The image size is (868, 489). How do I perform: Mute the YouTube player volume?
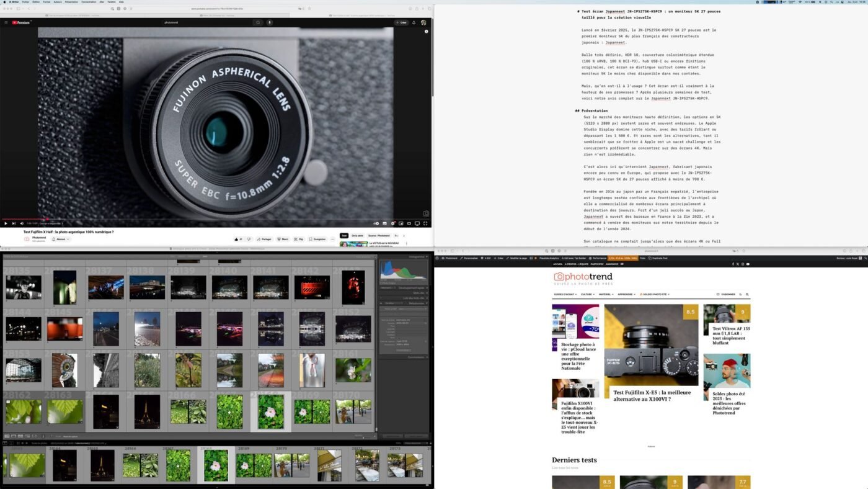coord(22,223)
